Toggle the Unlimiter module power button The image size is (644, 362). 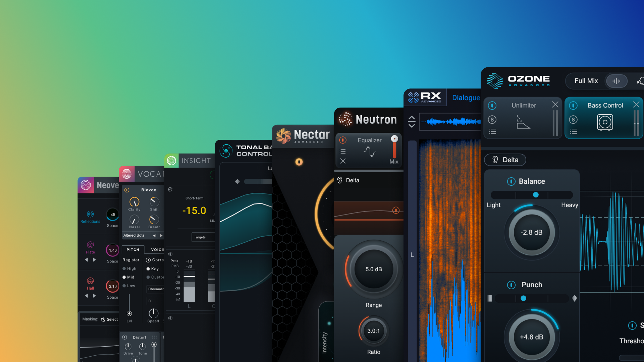pos(492,106)
